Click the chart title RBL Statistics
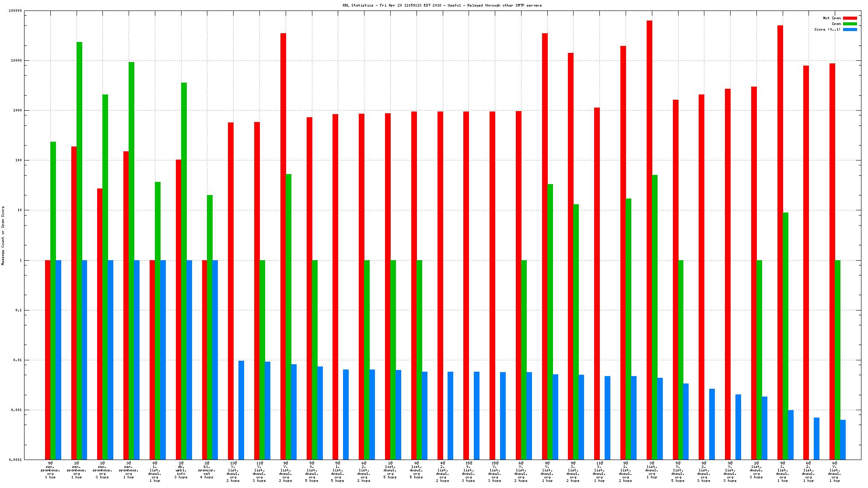 click(442, 5)
